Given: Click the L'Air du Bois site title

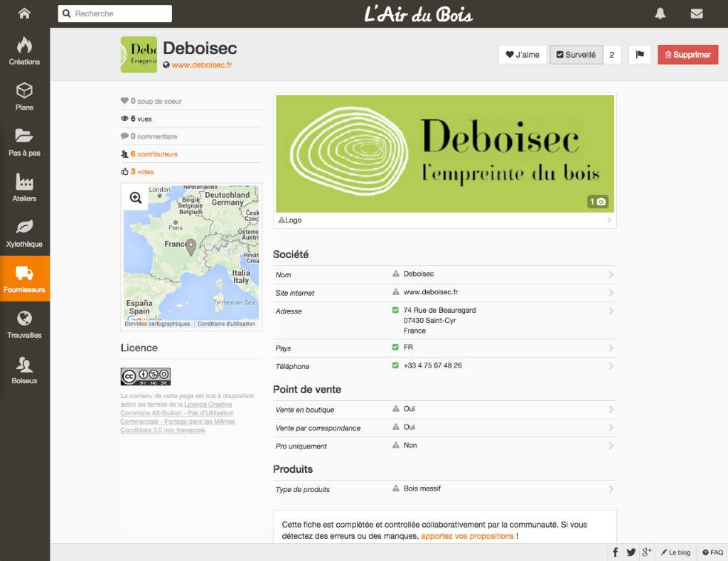Looking at the screenshot, I should pyautogui.click(x=418, y=14).
